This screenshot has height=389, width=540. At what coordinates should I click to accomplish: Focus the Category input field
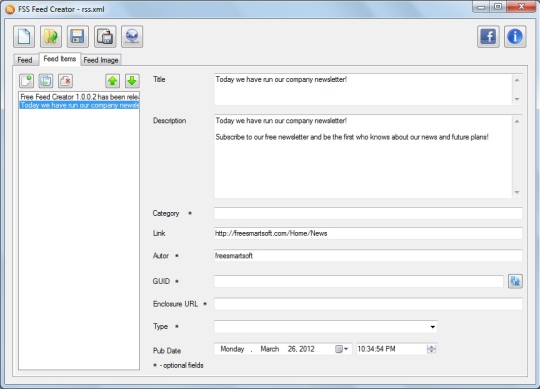(368, 213)
